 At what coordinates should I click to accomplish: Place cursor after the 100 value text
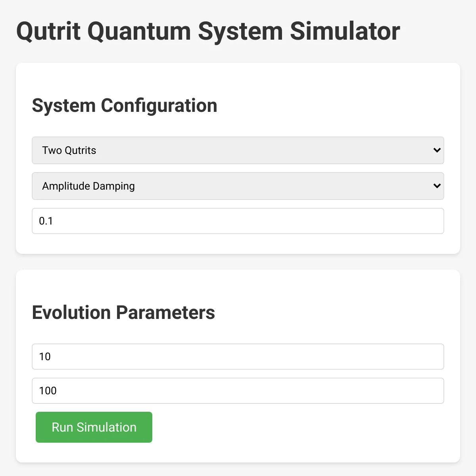click(x=58, y=391)
